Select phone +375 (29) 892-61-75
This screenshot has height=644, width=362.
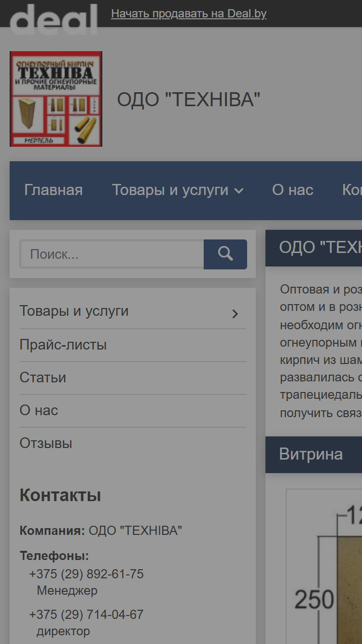86,574
